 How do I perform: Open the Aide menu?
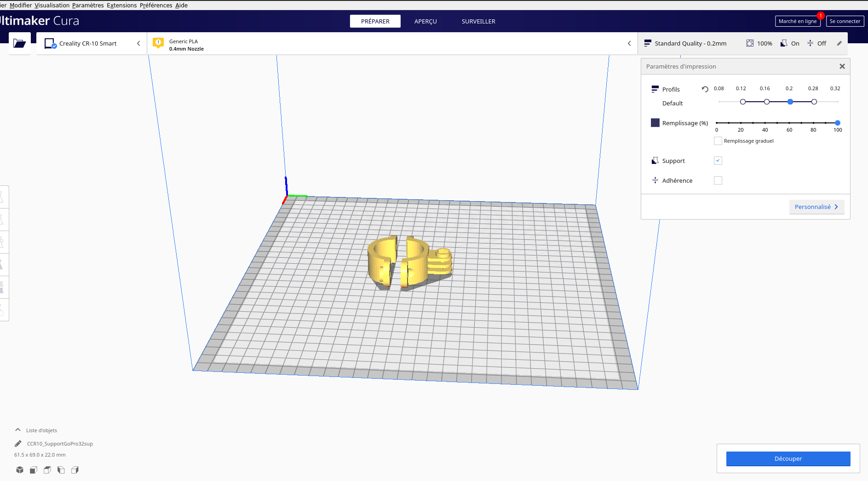(x=182, y=5)
